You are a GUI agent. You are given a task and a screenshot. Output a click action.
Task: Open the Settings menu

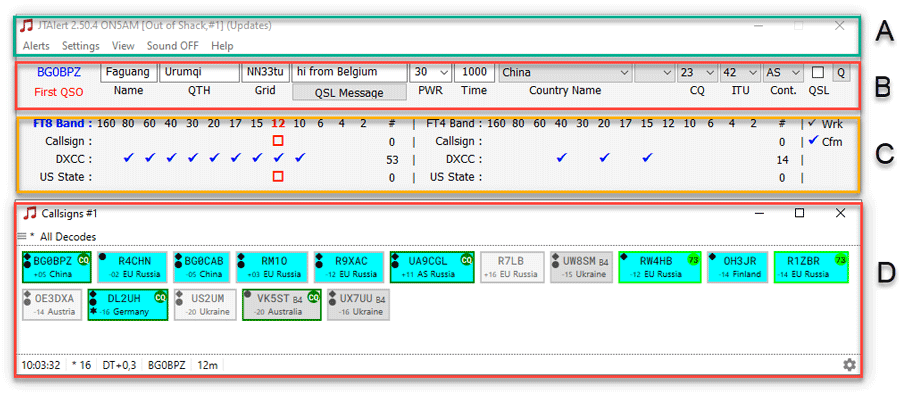[x=80, y=45]
